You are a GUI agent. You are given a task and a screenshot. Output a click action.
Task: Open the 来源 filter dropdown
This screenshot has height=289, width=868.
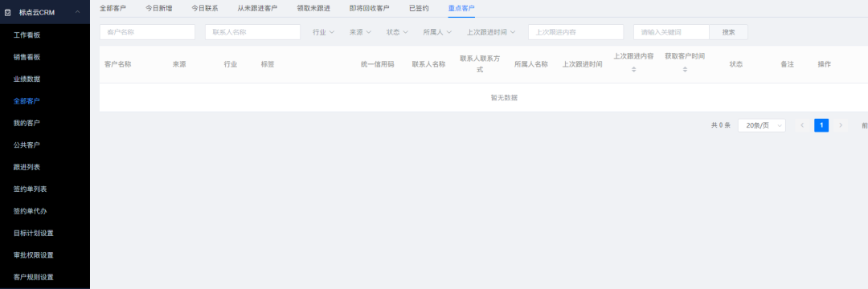(x=360, y=32)
